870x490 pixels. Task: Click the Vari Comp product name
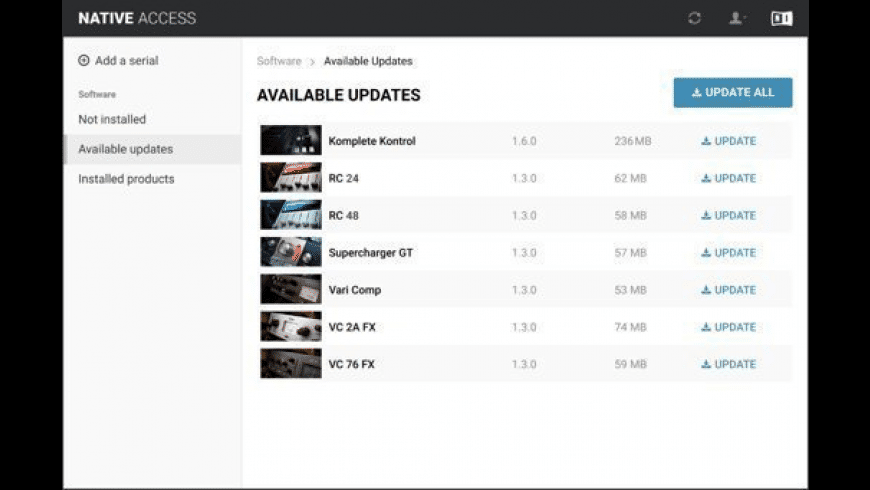(x=355, y=290)
